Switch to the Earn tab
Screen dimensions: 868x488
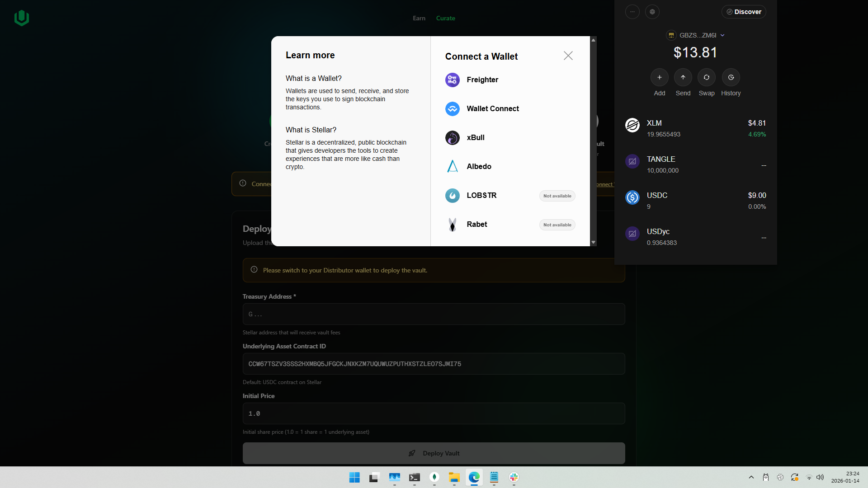point(419,19)
